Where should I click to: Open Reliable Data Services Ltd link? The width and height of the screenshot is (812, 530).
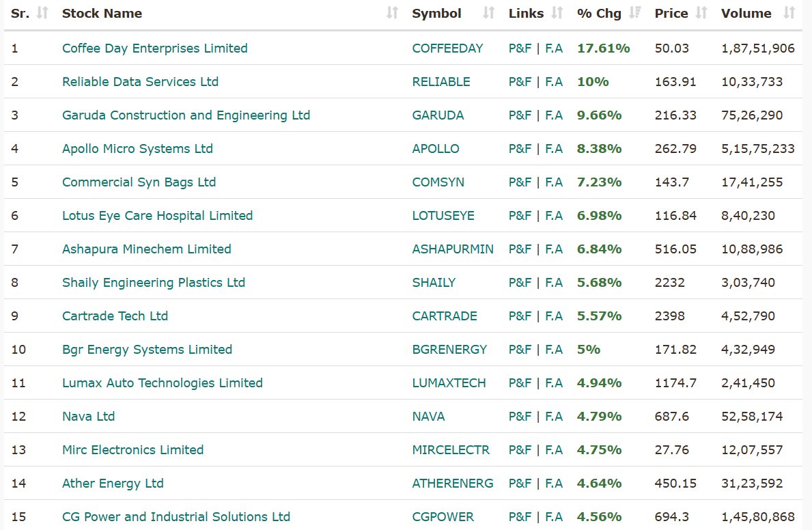coord(140,82)
